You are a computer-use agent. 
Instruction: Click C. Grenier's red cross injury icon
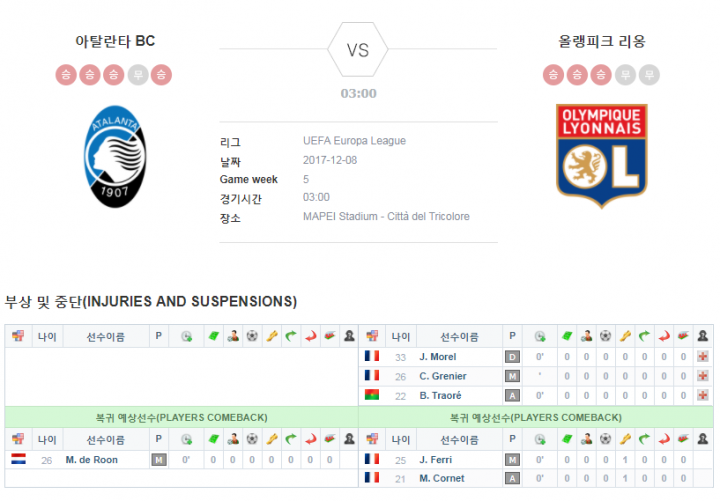pos(703,376)
